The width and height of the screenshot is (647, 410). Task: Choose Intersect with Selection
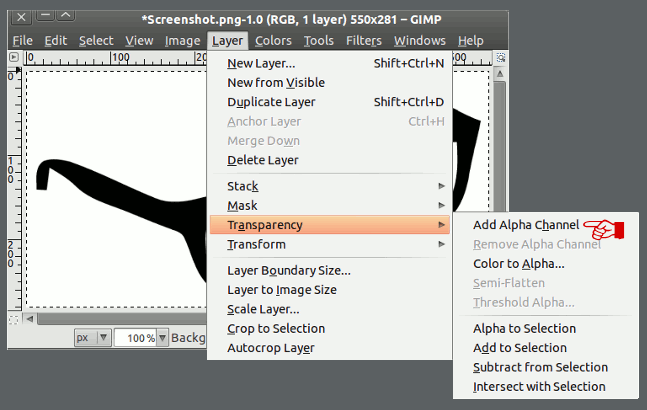tap(545, 387)
